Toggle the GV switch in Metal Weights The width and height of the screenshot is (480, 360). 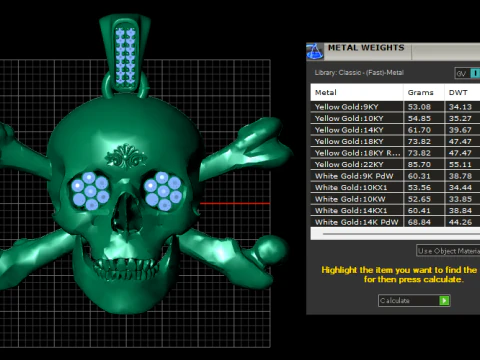467,73
